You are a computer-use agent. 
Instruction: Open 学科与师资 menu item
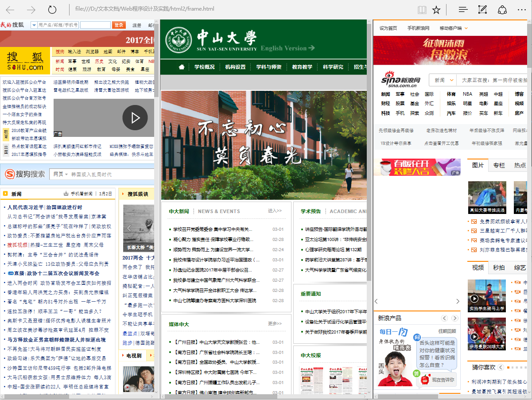click(x=269, y=67)
